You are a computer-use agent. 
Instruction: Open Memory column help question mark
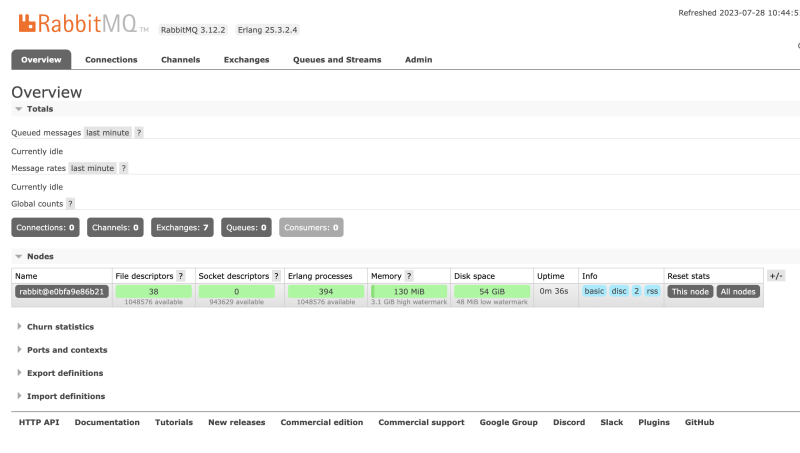(409, 276)
